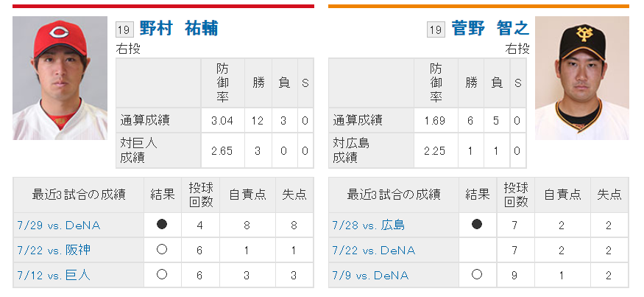Open the 7/28 vs. 広島 game link
Viewport: 644px width, 297px height.
pyautogui.click(x=369, y=226)
